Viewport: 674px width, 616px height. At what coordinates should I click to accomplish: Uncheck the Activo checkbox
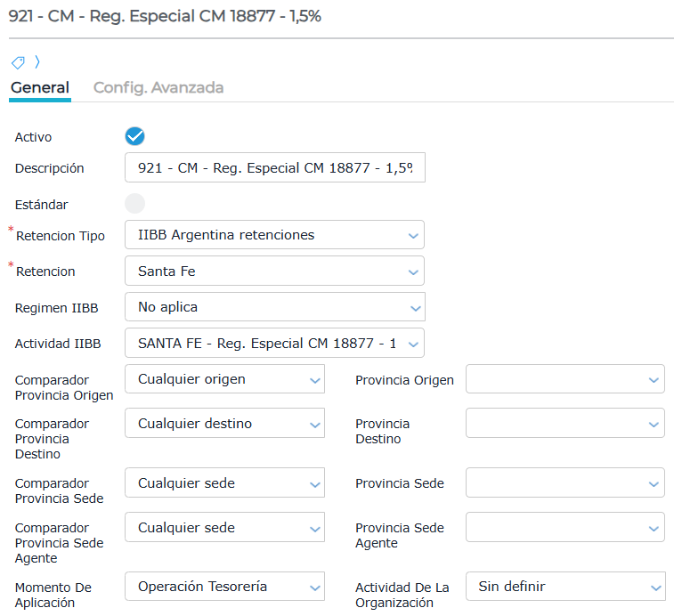tap(134, 136)
